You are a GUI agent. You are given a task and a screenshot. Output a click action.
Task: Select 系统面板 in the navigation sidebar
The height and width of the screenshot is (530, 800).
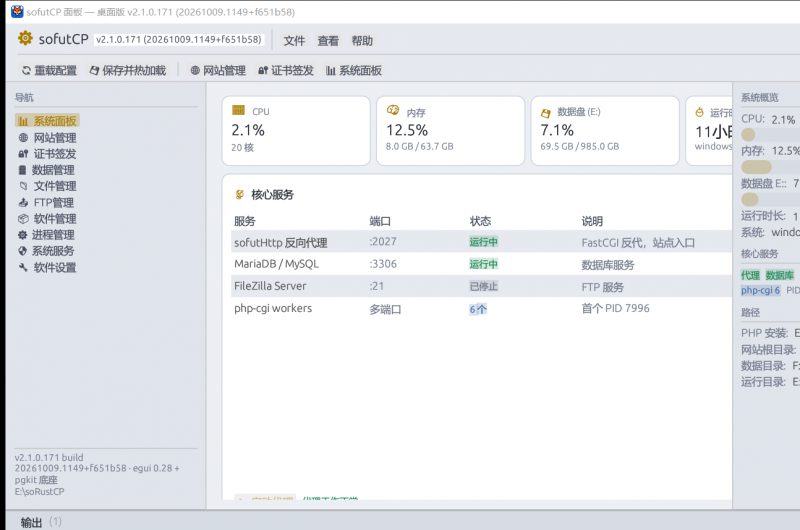tap(47, 121)
